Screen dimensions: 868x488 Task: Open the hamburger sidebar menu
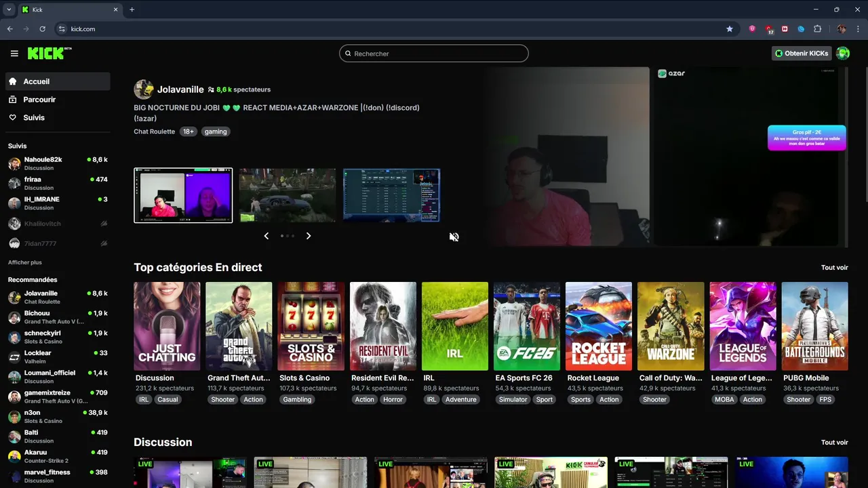coord(14,54)
